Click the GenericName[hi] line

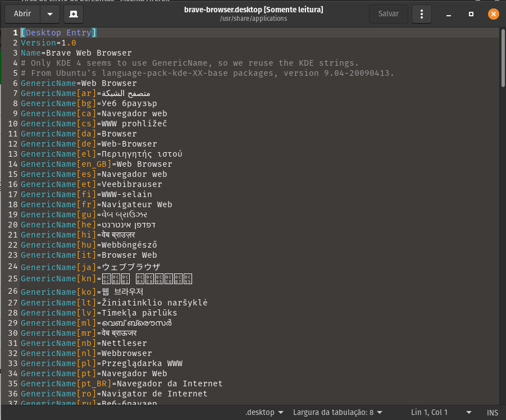78,235
